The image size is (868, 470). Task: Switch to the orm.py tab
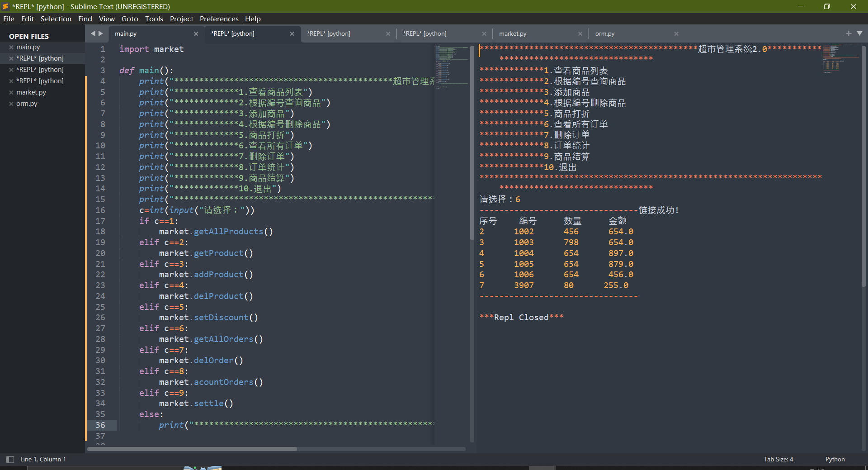coord(604,34)
